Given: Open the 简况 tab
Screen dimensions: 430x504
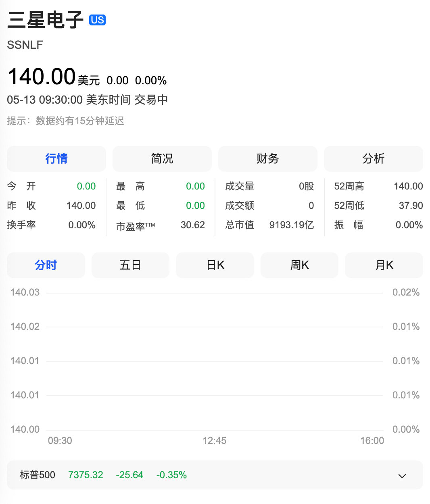Looking at the screenshot, I should coord(162,159).
